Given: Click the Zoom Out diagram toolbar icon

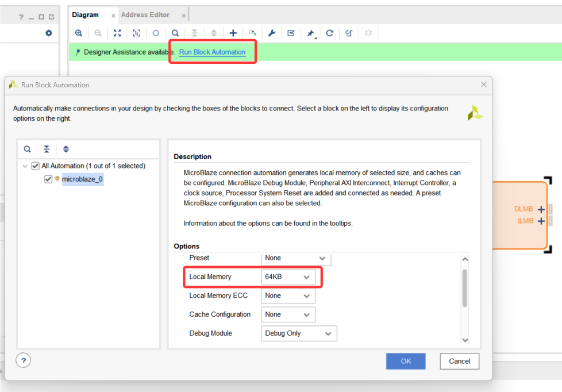Looking at the screenshot, I should click(98, 33).
